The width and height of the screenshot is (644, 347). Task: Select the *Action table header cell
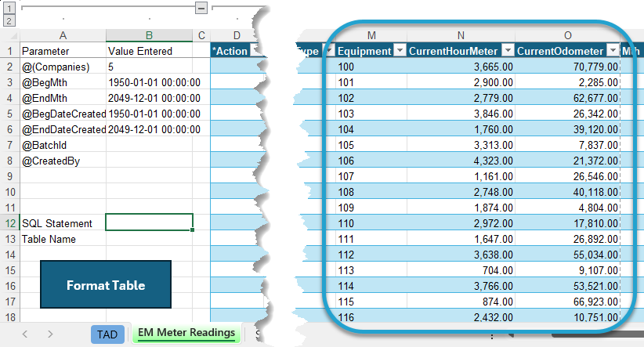[236, 51]
